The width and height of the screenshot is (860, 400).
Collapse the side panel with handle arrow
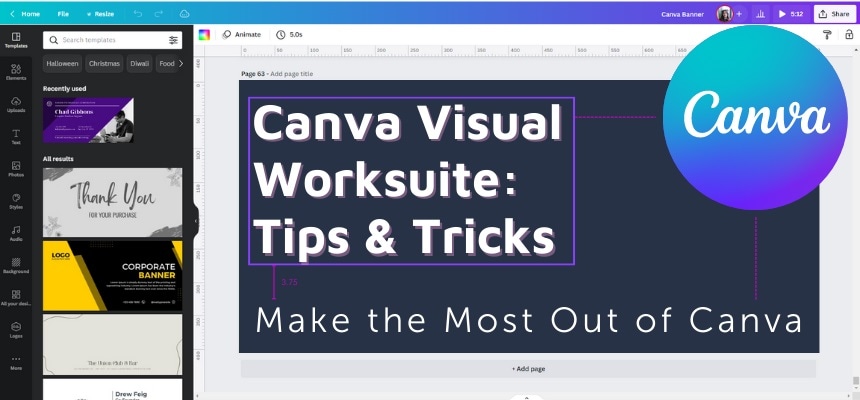click(x=196, y=221)
